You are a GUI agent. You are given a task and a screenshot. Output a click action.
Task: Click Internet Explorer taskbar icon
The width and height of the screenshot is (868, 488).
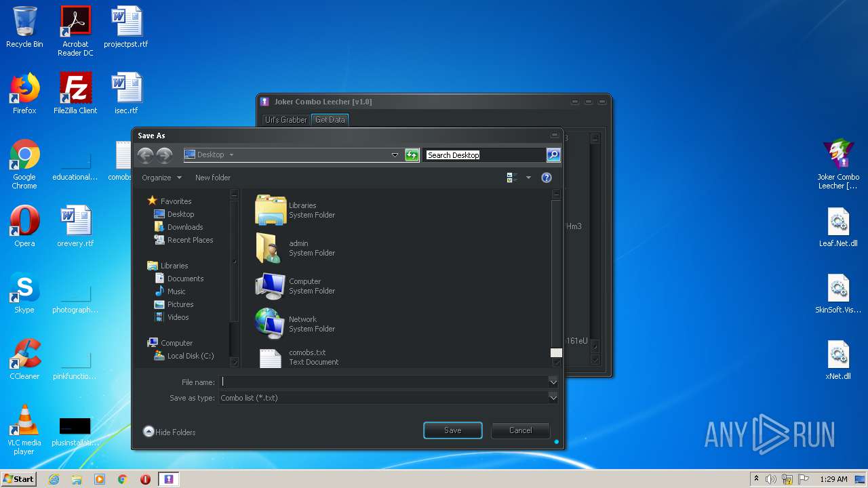(54, 479)
